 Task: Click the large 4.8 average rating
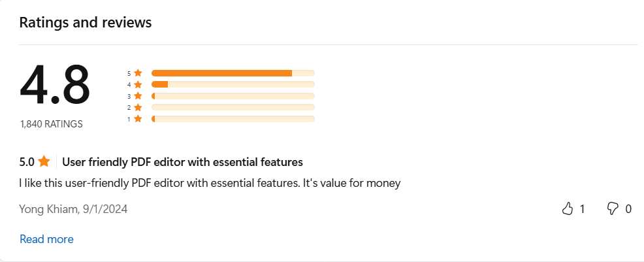coord(55,85)
